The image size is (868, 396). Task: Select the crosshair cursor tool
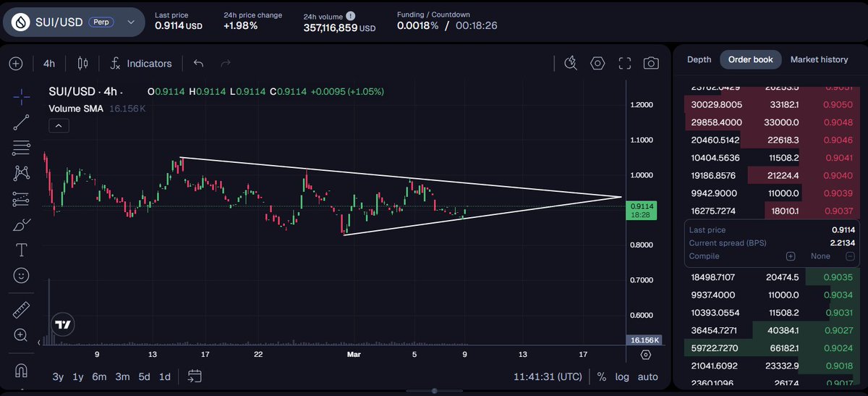click(22, 96)
